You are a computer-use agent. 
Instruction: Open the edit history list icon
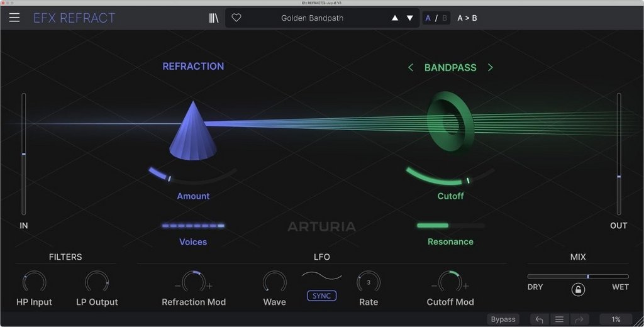(x=559, y=319)
